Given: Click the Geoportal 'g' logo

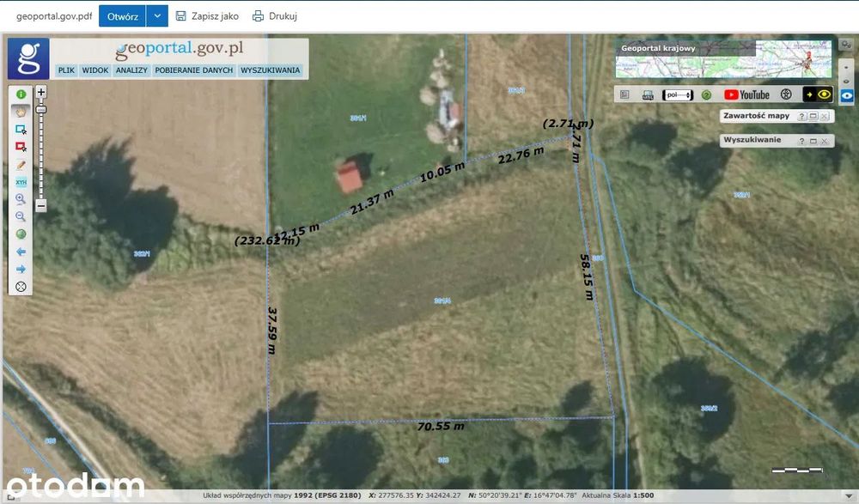Looking at the screenshot, I should [x=28, y=58].
